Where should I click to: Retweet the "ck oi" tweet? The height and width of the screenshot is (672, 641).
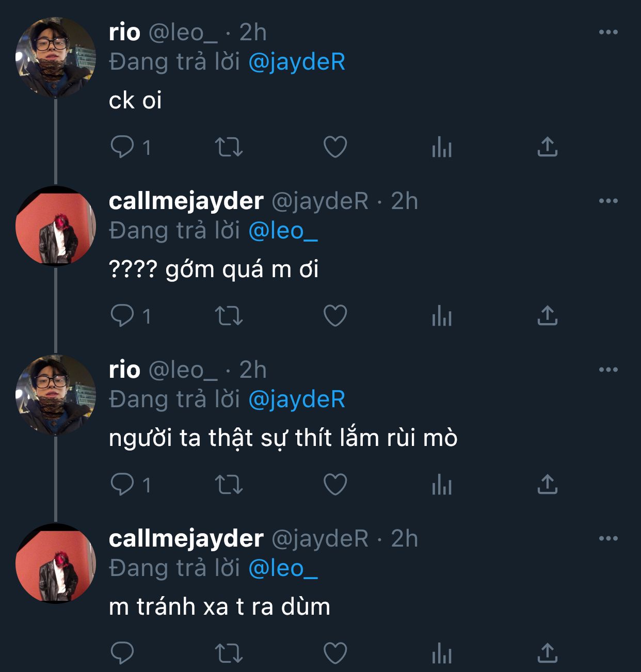[x=229, y=147]
